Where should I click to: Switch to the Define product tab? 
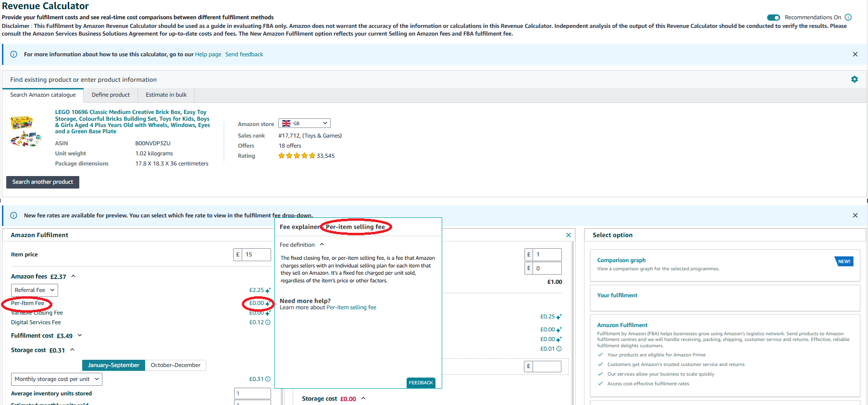coord(111,95)
